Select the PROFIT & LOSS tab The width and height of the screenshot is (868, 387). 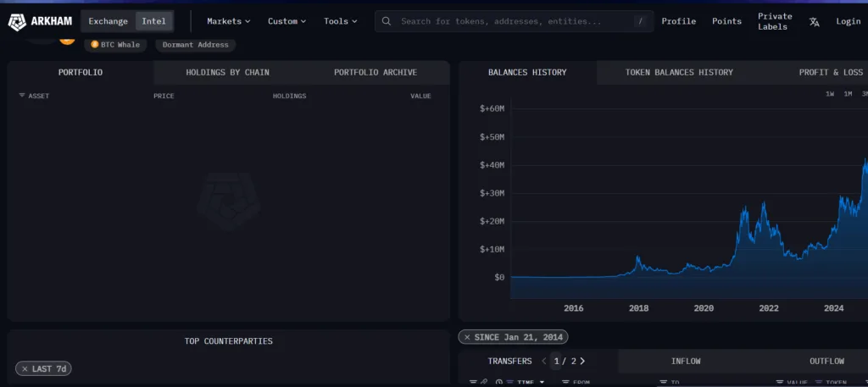(x=831, y=73)
